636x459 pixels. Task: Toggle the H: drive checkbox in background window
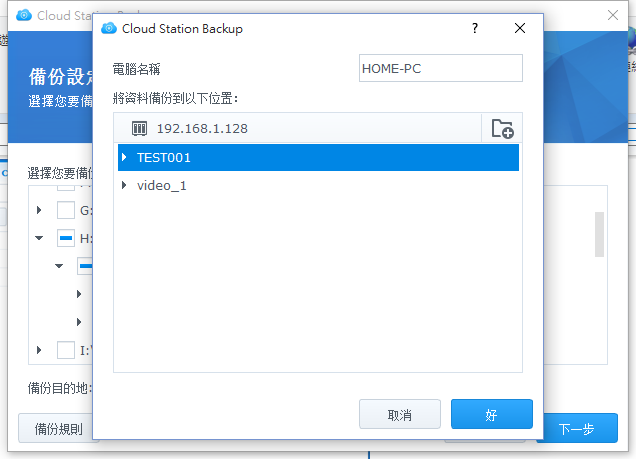66,238
